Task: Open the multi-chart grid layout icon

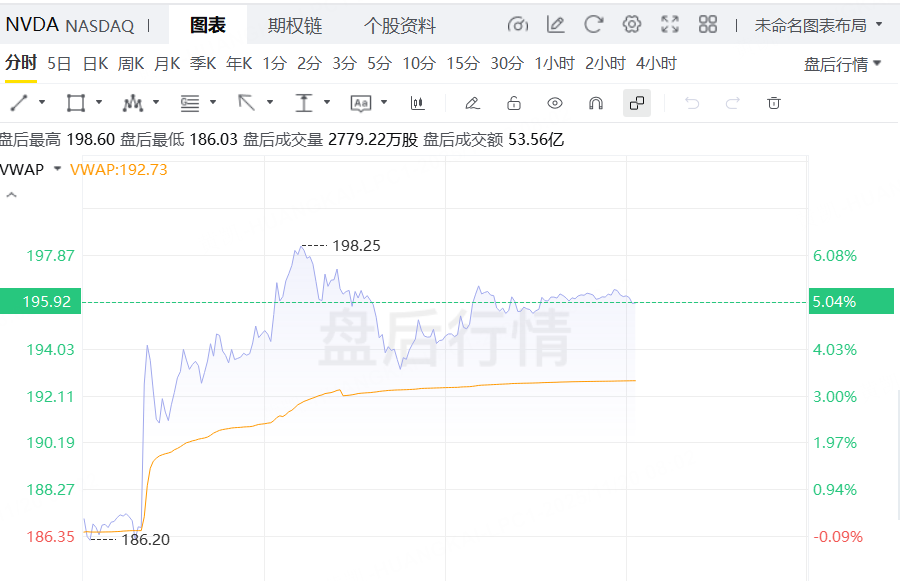Action: [708, 25]
